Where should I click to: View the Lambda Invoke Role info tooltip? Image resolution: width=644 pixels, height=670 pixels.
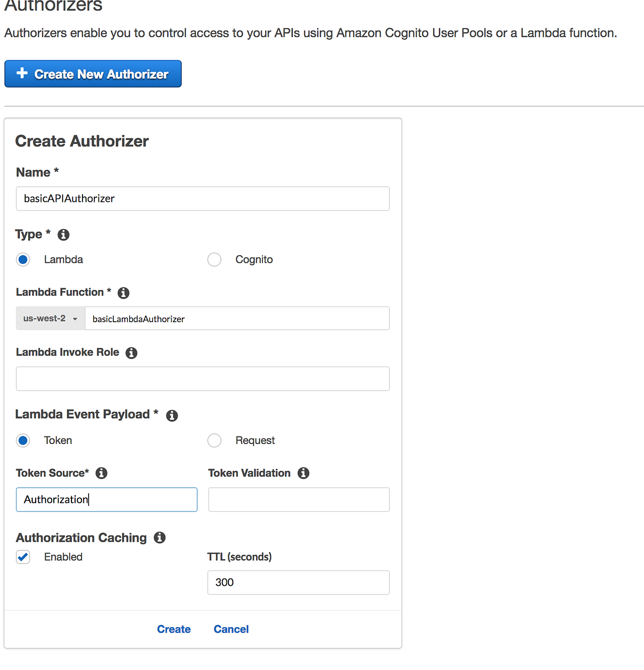click(131, 353)
